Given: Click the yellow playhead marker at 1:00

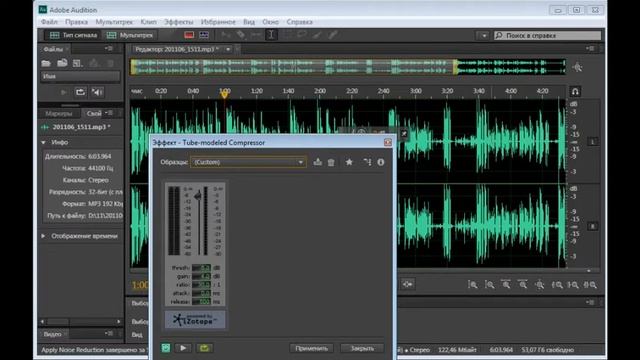Looking at the screenshot, I should [224, 94].
